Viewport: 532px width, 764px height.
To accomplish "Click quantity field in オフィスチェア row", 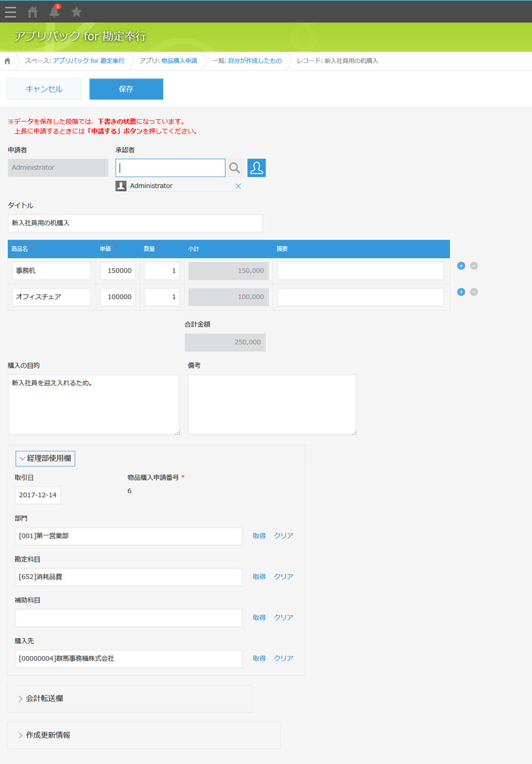I will [x=162, y=297].
